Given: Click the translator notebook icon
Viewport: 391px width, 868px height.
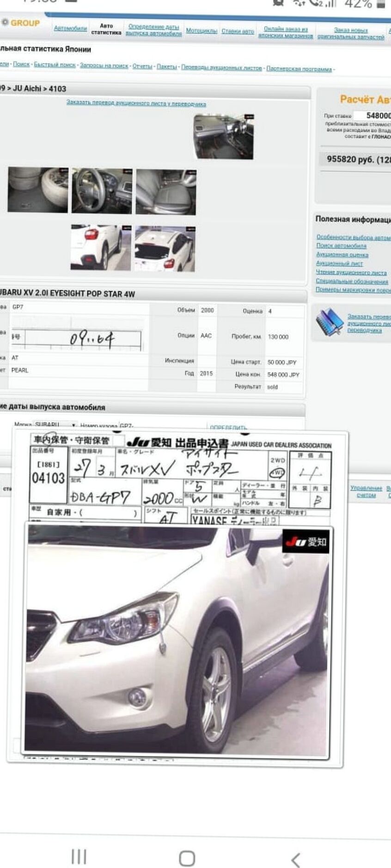Looking at the screenshot, I should [329, 322].
